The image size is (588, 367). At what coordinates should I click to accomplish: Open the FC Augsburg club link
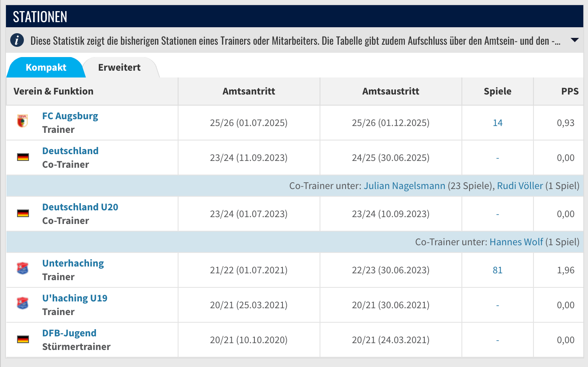point(70,116)
